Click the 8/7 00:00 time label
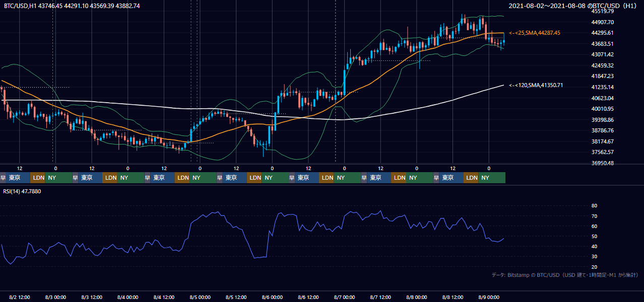 click(345, 297)
